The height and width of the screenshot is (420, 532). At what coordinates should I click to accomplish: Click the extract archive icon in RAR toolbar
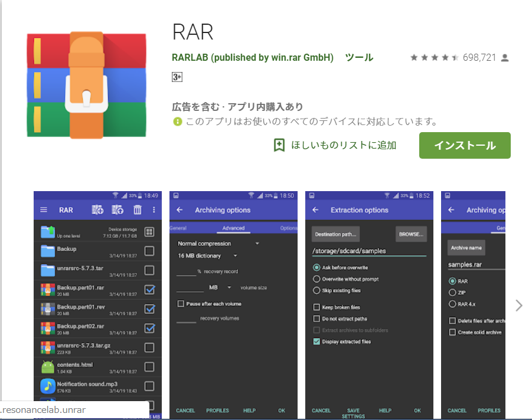[118, 210]
